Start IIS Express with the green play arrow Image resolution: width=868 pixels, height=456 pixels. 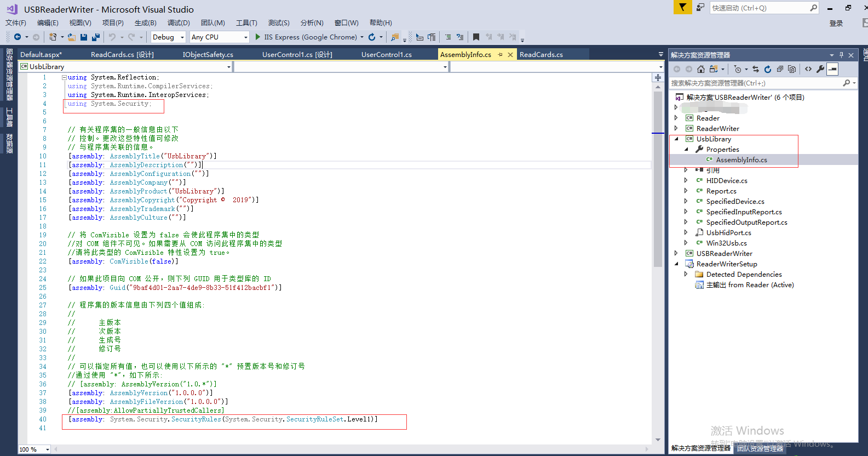tap(258, 37)
